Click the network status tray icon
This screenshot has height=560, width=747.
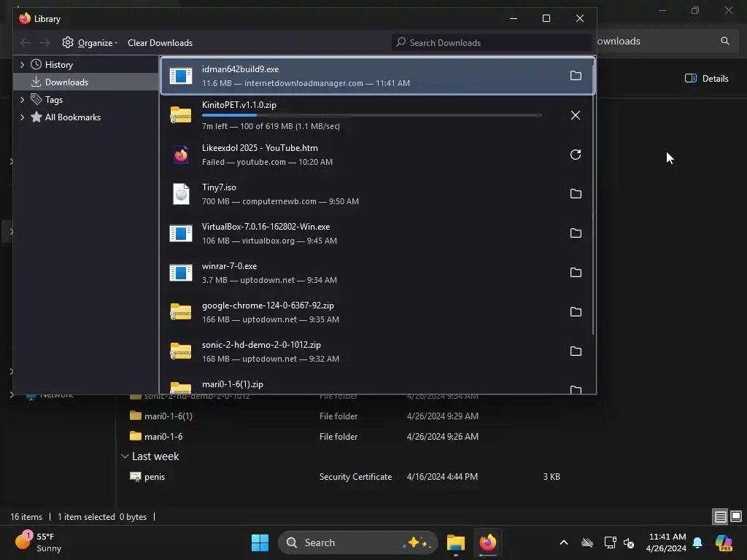click(611, 542)
